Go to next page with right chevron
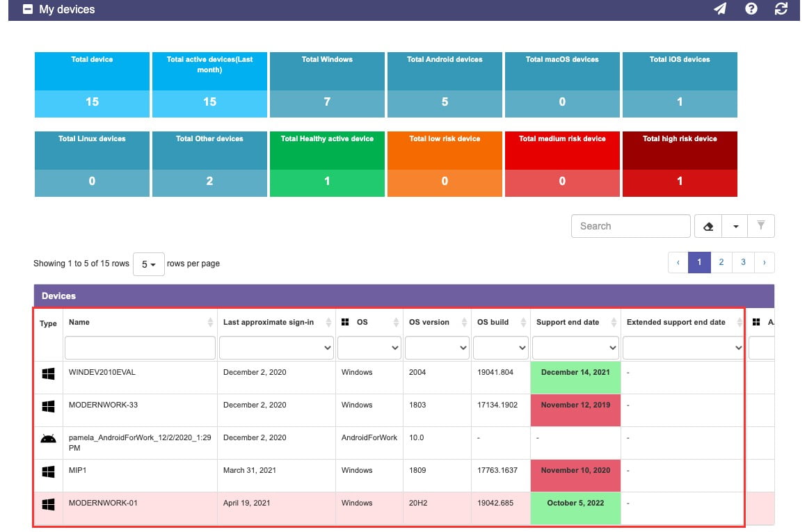 coord(765,262)
